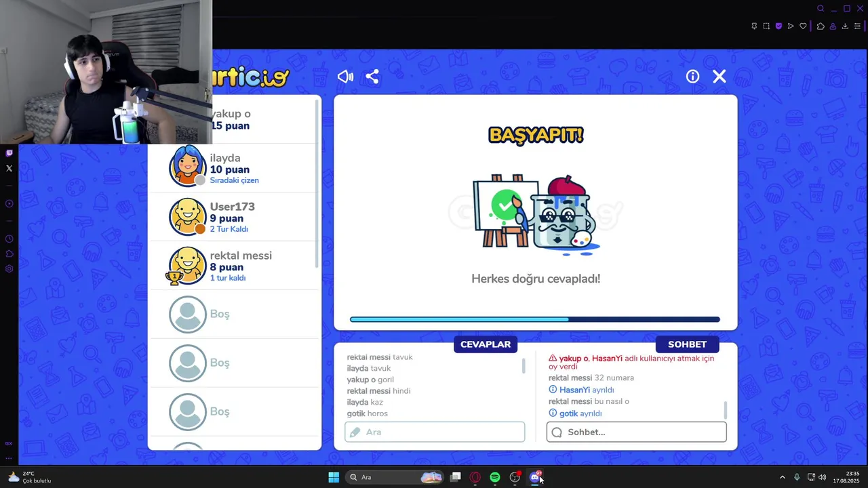Click 'gotik horos' answer entry
The height and width of the screenshot is (488, 868).
pyautogui.click(x=368, y=413)
